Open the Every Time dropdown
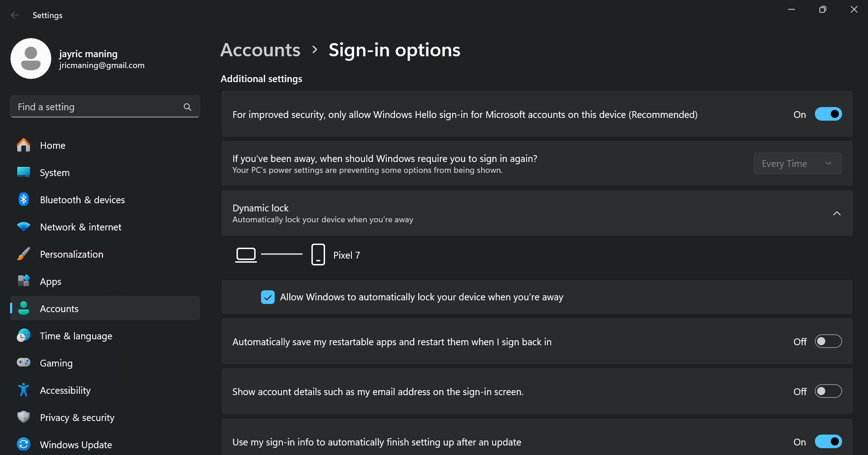The image size is (868, 455). pyautogui.click(x=797, y=164)
